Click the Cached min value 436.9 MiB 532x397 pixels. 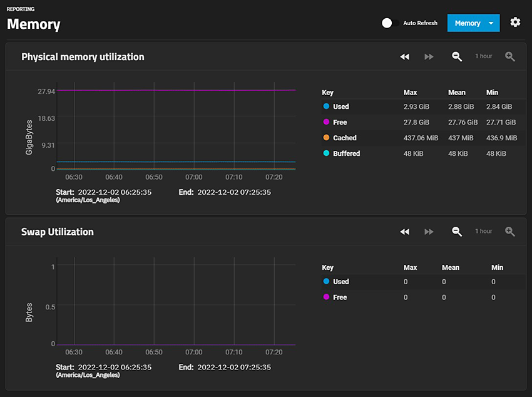[x=501, y=138]
